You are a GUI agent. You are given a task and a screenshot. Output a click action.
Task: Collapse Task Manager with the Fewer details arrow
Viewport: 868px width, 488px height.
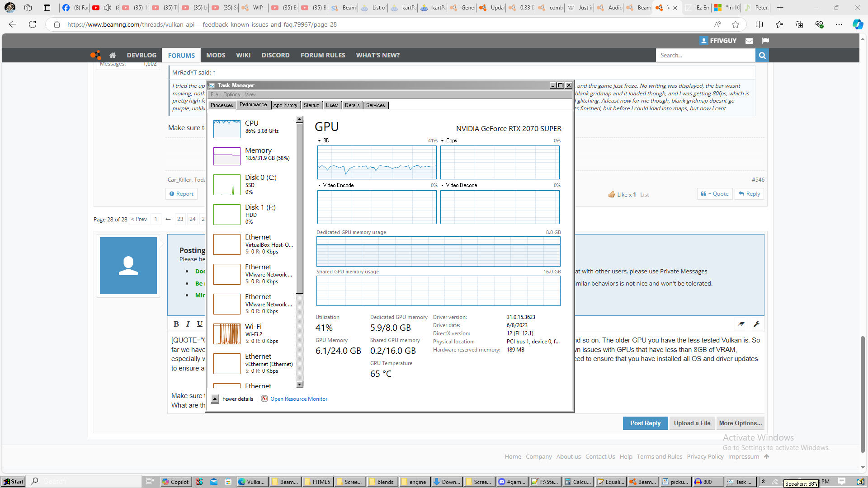point(215,399)
